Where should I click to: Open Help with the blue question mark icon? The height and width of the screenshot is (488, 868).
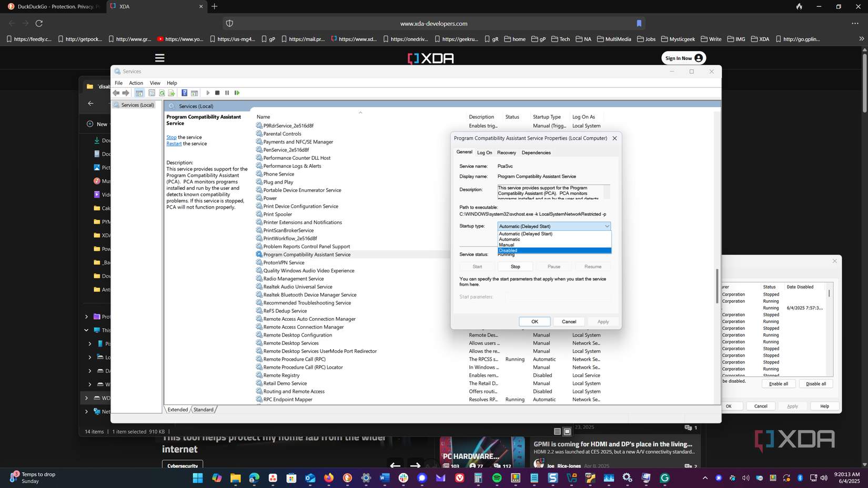[x=184, y=93]
